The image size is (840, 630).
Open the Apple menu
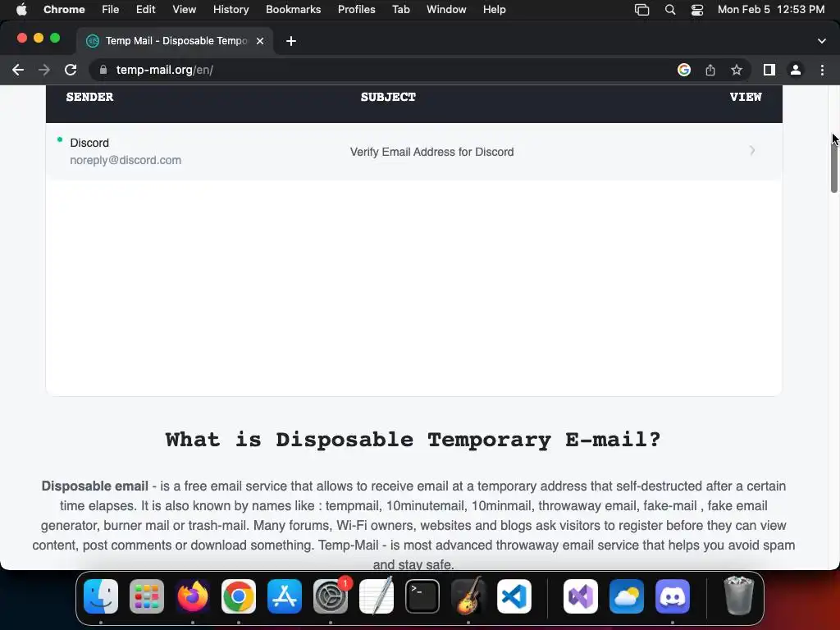pos(21,9)
